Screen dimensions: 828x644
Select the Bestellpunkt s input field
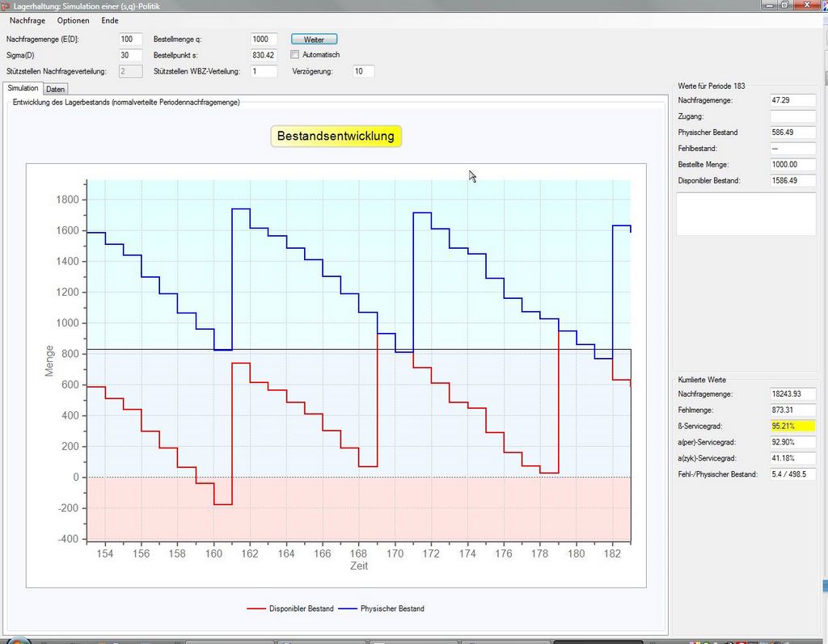point(264,55)
